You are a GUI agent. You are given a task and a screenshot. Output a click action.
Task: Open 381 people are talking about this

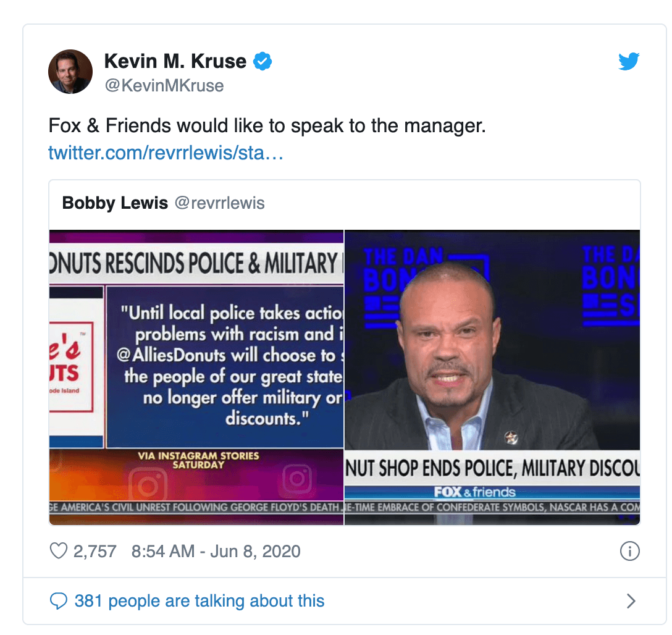(x=199, y=601)
